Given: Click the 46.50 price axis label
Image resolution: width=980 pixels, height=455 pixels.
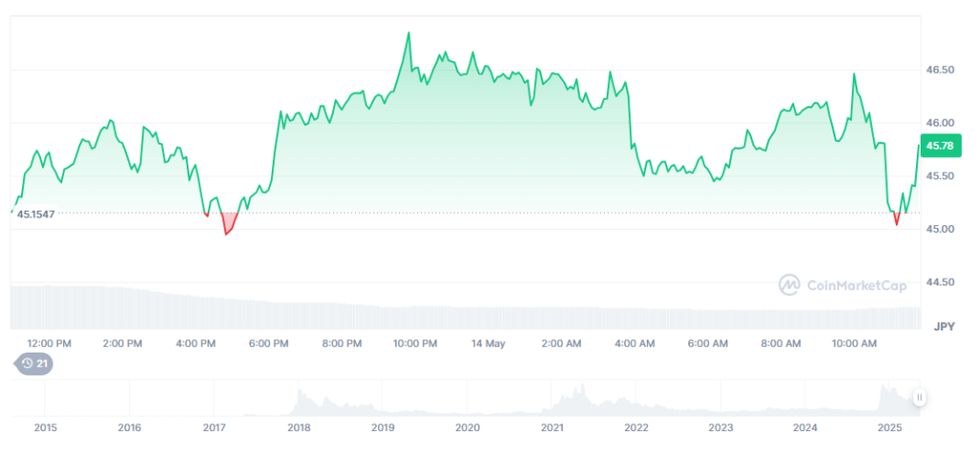Looking at the screenshot, I should coord(942,70).
